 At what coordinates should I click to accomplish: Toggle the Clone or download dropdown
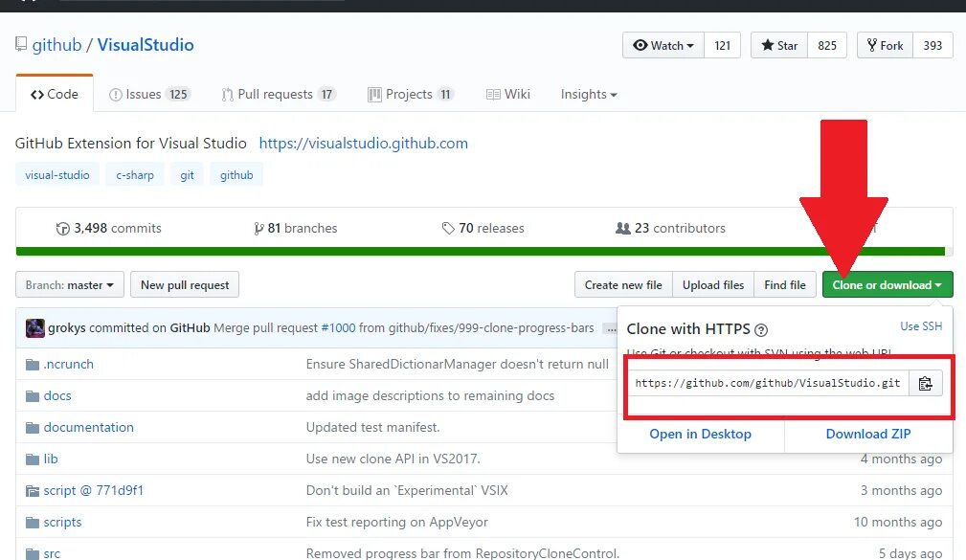[x=887, y=284]
